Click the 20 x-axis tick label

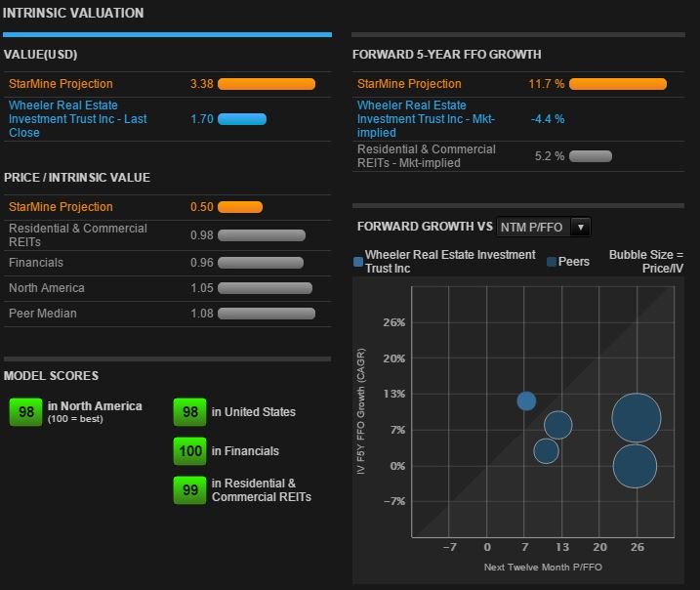[599, 547]
